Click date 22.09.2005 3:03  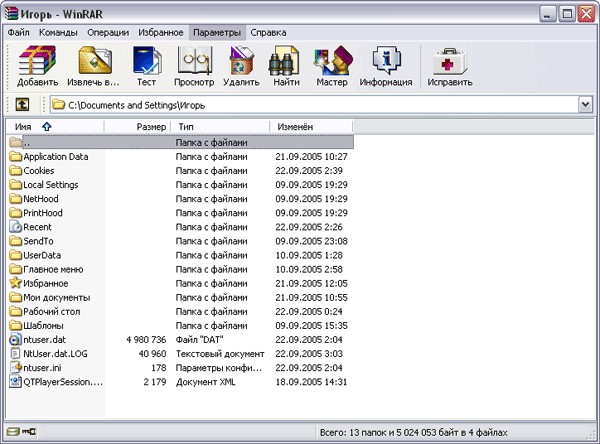(x=309, y=354)
